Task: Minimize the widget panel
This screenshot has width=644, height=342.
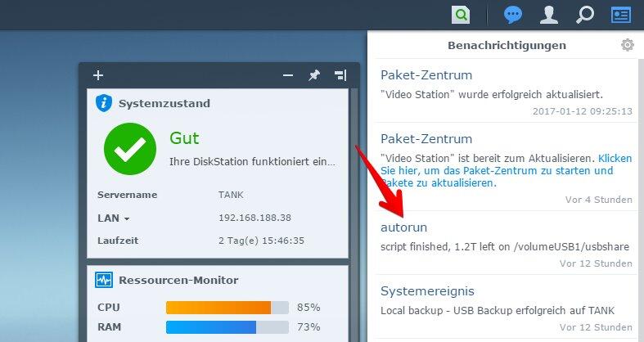Action: 288,75
